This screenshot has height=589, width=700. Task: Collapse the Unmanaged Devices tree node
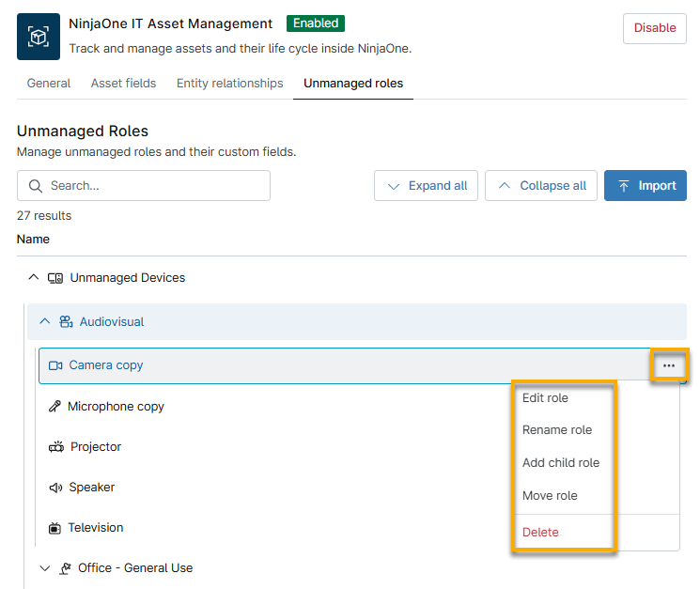pos(34,278)
